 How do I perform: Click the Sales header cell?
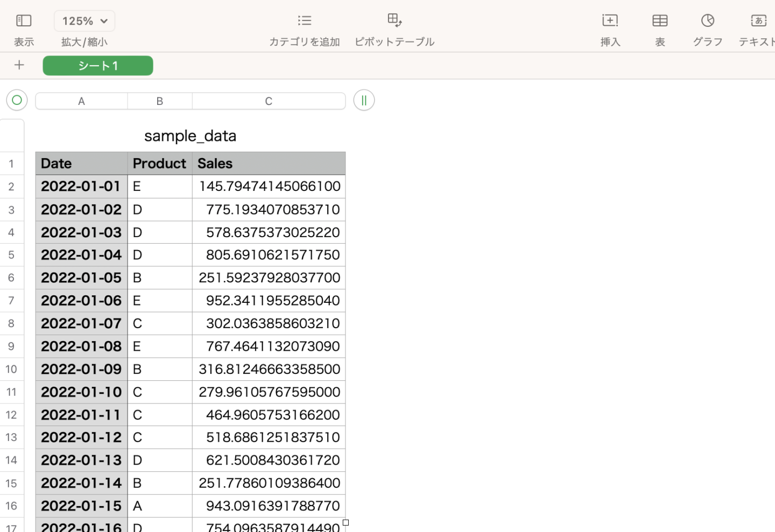tap(269, 164)
